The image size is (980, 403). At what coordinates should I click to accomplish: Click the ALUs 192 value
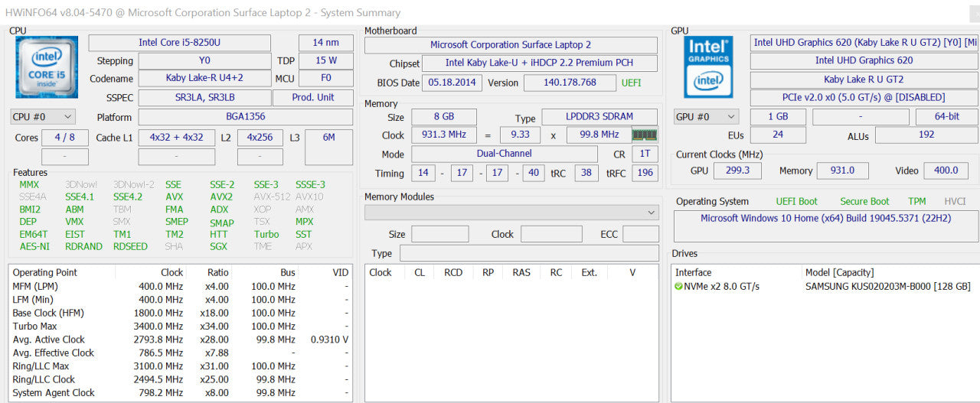(x=926, y=135)
